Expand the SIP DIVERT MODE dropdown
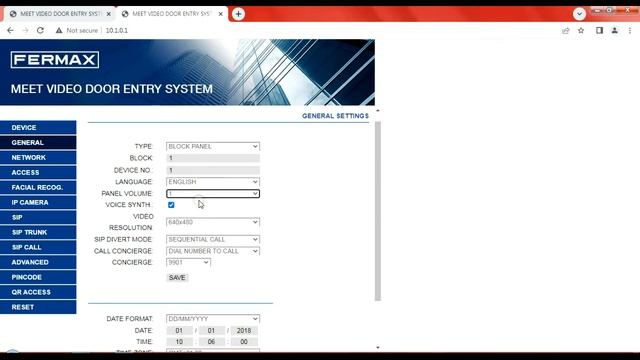 pyautogui.click(x=213, y=239)
